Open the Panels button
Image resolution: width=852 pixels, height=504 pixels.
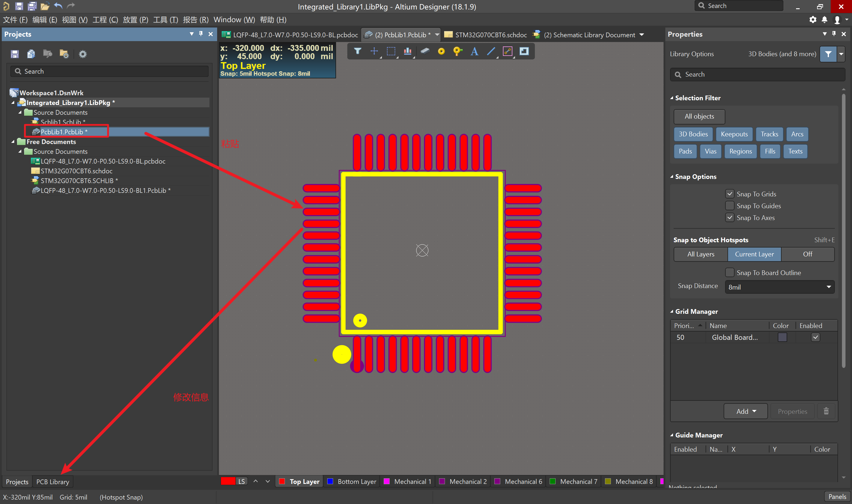[x=837, y=497]
